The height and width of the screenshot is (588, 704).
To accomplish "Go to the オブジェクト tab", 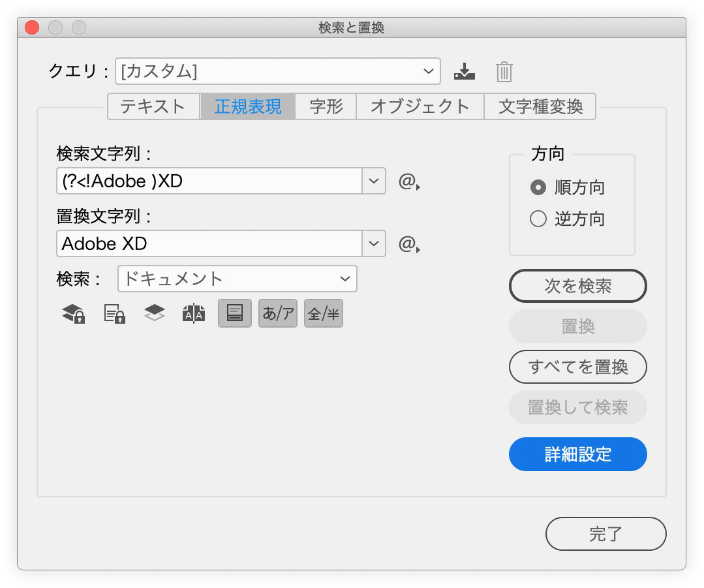I will (420, 106).
